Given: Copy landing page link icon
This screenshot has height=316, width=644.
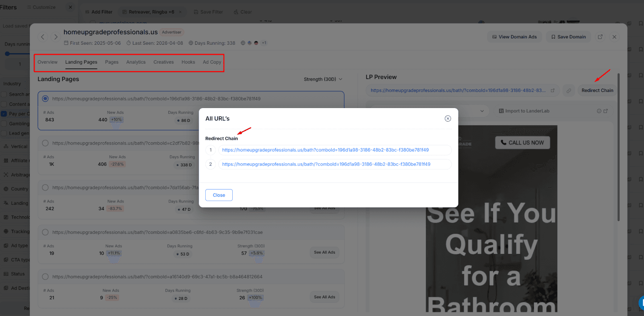Looking at the screenshot, I should 569,91.
